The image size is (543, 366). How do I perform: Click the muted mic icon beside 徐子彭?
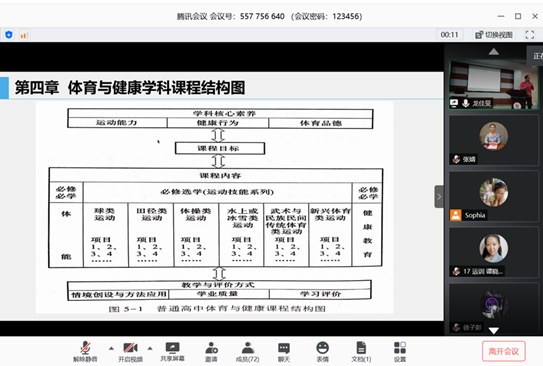[456, 327]
